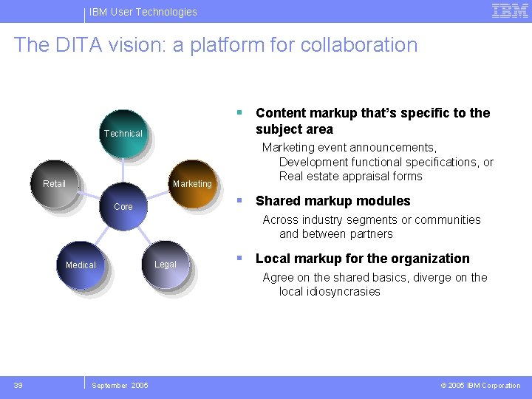Click the 'Development functional specifications, or' line
Screen dimensions: 532x399
[386, 162]
